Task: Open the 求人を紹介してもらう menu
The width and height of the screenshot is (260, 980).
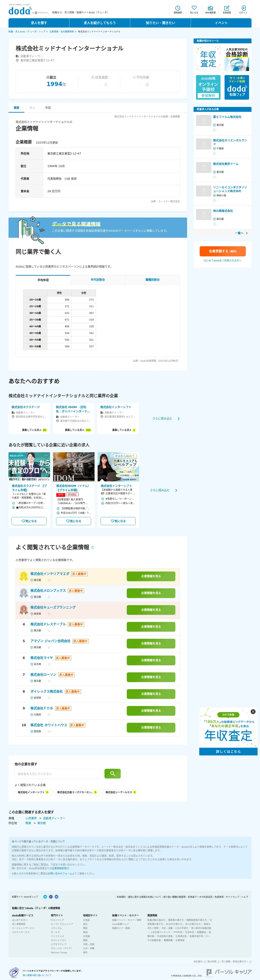Action: [x=100, y=23]
